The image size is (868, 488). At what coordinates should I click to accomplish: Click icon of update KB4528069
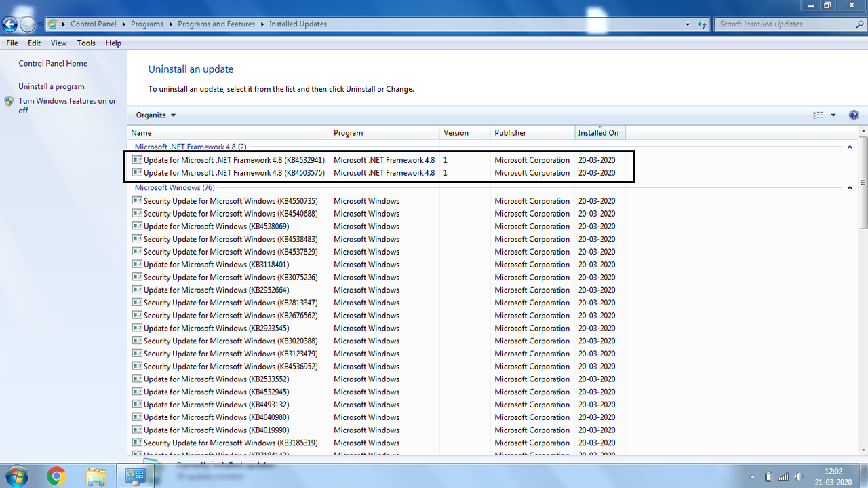137,226
